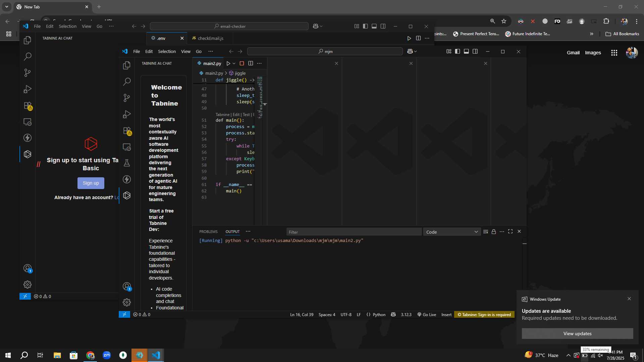This screenshot has height=362, width=644.
Task: Toggle output scroll lock icon
Action: (x=494, y=232)
